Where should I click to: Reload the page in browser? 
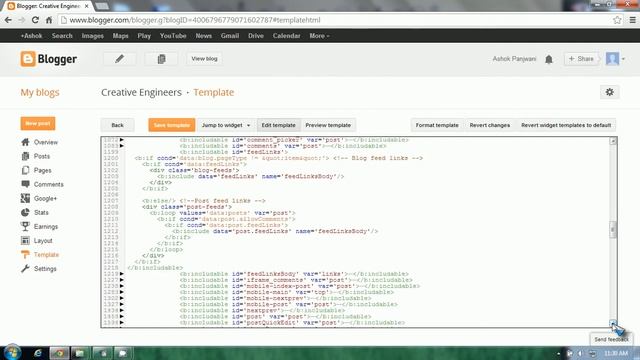tap(35, 20)
